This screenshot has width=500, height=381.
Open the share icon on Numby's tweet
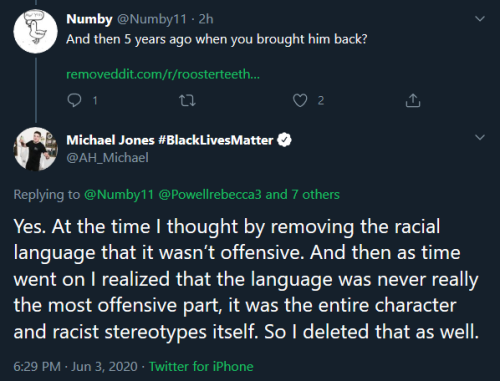point(413,100)
